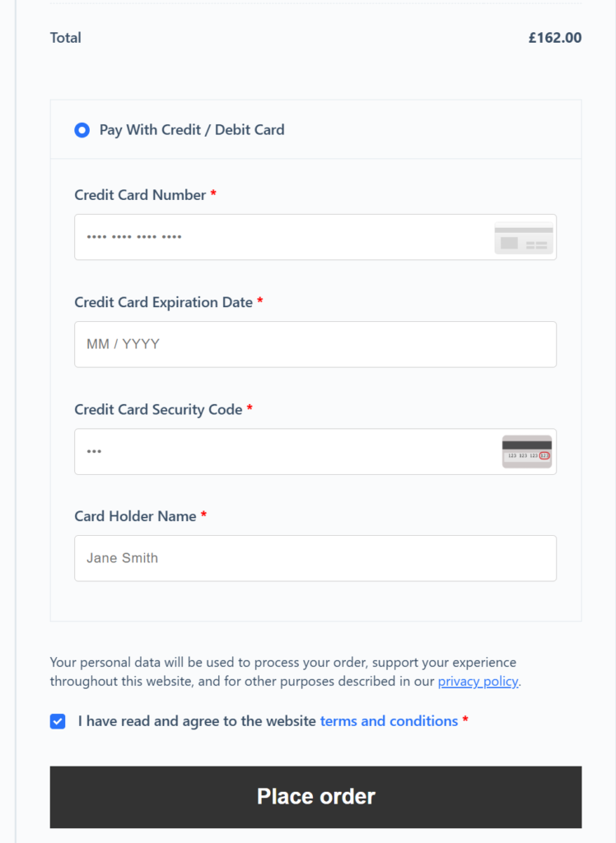Click the Card Holder Name label

tap(135, 516)
